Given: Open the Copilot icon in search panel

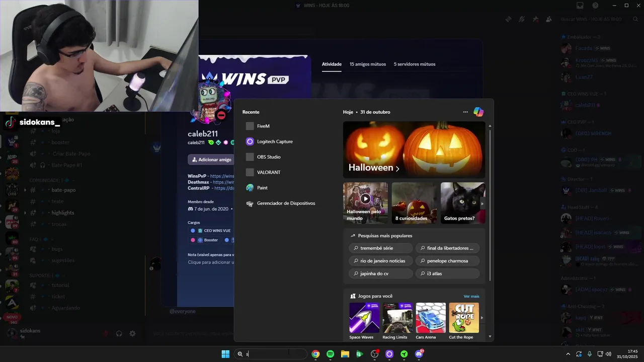Looking at the screenshot, I should 478,112.
